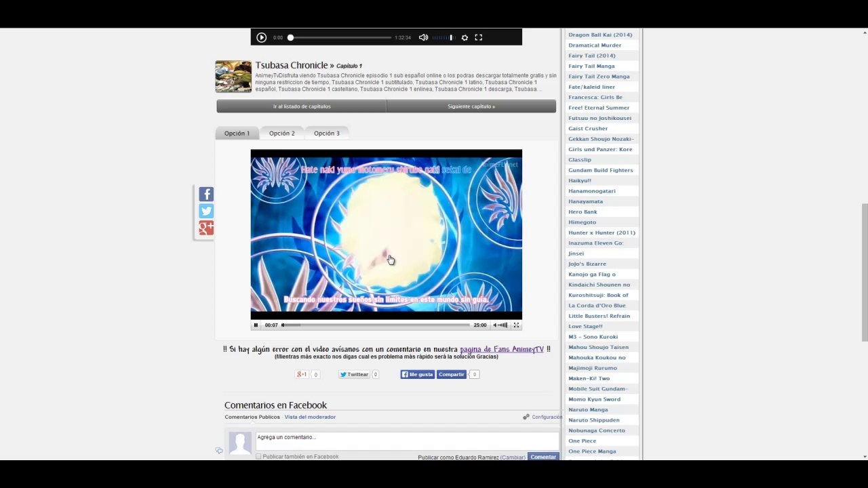Open 'Inazuma Eleven Go:' in sidebar
The width and height of the screenshot is (868, 488).
point(595,243)
